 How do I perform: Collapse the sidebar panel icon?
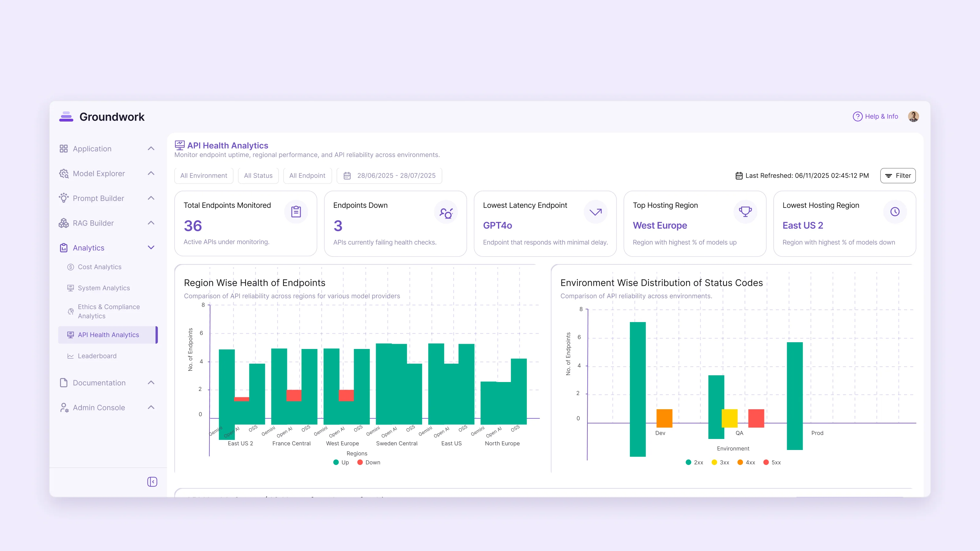click(x=152, y=482)
